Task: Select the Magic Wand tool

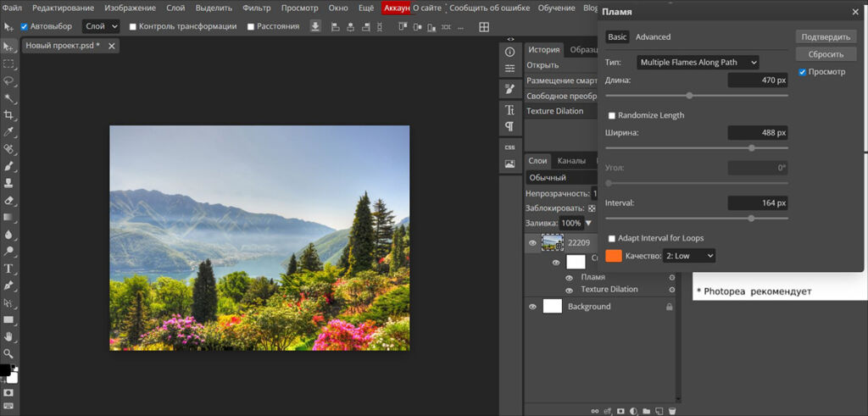Action: [x=8, y=98]
